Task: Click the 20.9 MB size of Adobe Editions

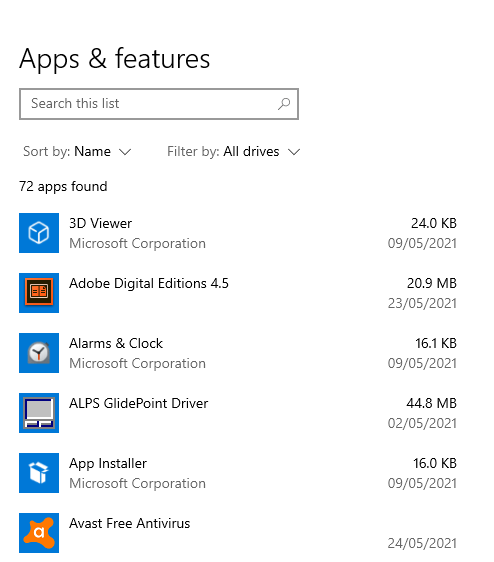Action: [x=432, y=284]
